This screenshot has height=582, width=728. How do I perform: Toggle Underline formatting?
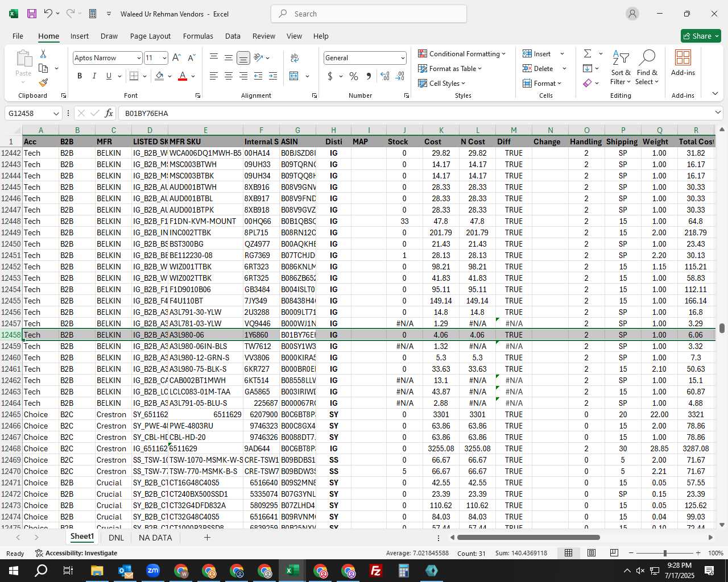point(109,76)
